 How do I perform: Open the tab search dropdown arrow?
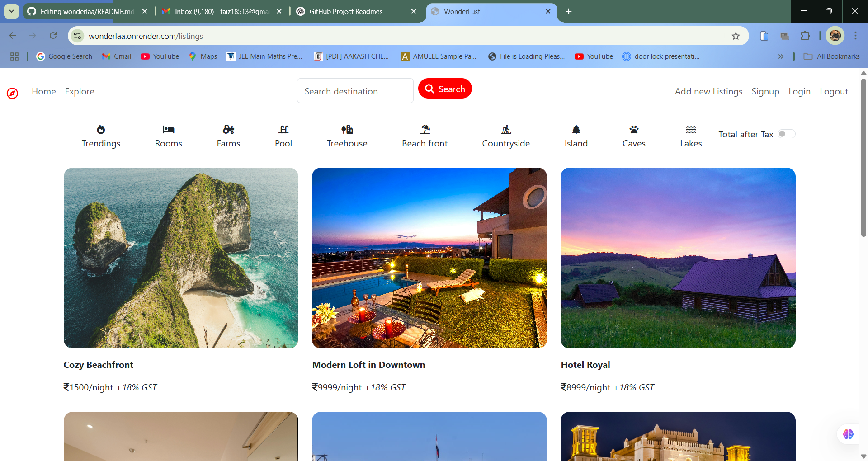click(x=11, y=11)
